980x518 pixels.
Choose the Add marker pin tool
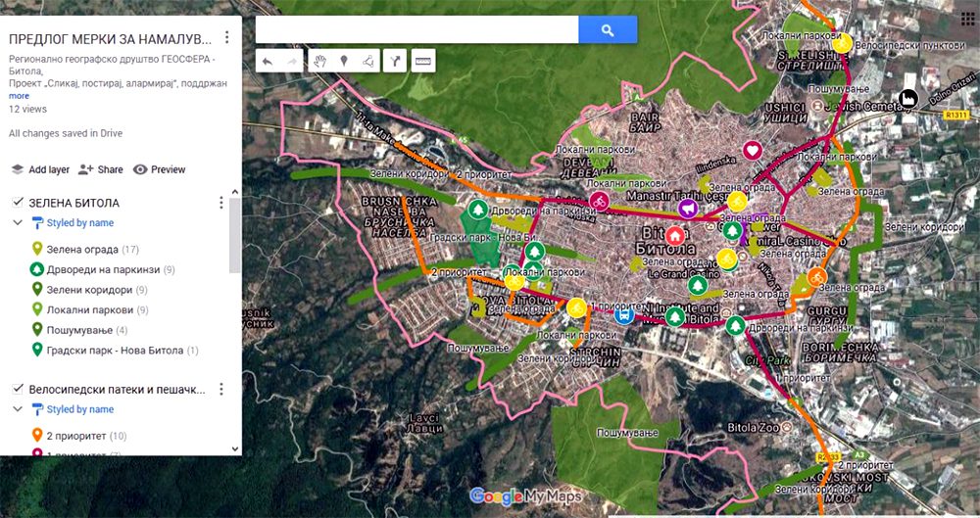point(344,61)
